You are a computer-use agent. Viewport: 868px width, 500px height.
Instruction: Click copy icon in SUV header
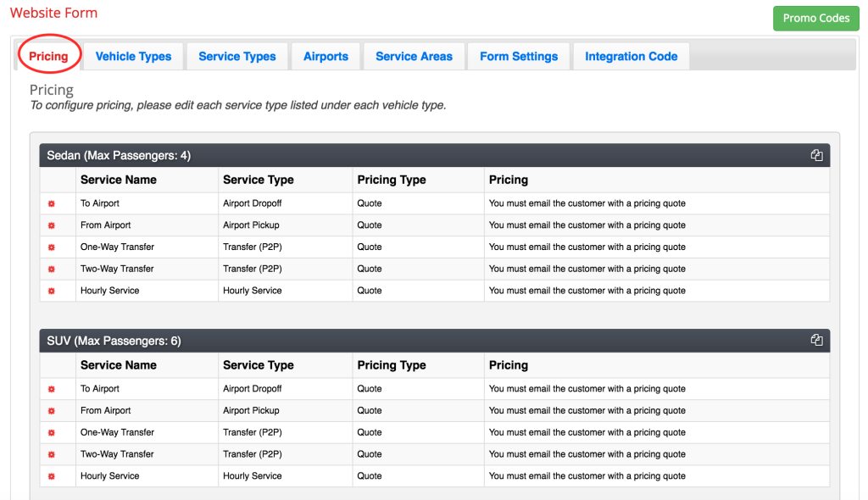click(816, 340)
